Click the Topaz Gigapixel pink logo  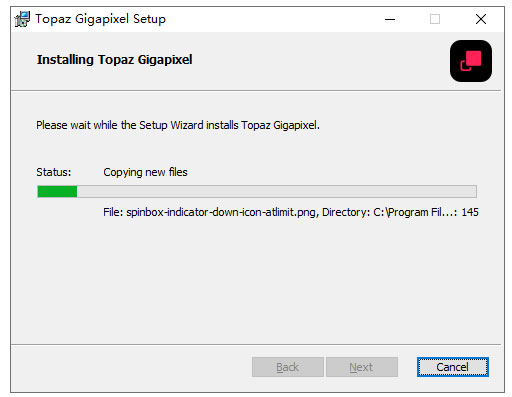pyautogui.click(x=471, y=61)
